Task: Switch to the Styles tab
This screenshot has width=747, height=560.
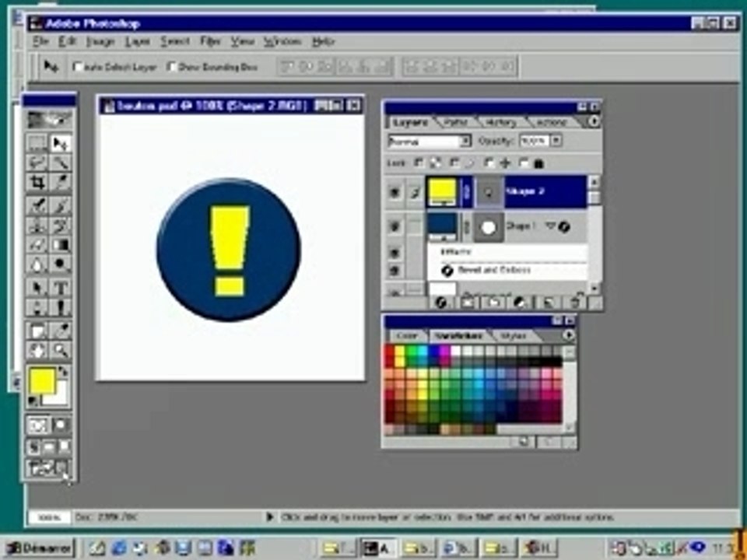Action: 514,336
